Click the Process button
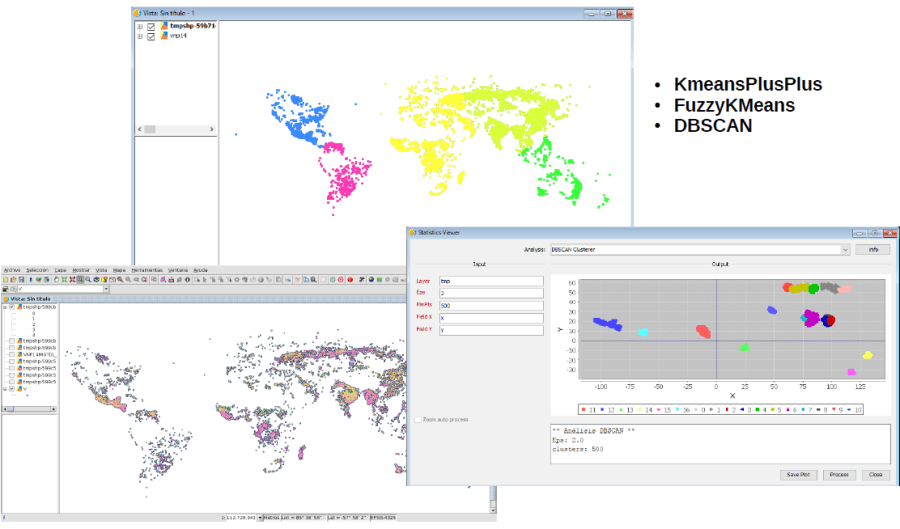Viewport: 900px width, 529px height. point(839,475)
